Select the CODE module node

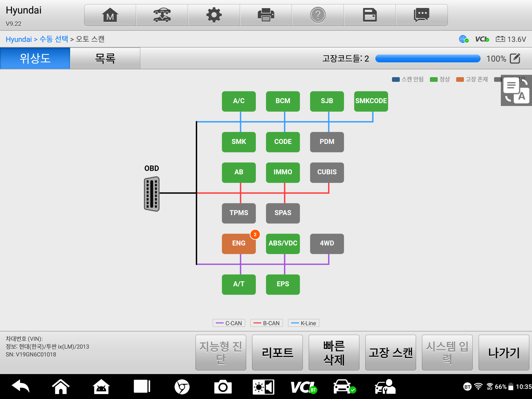pos(283,142)
